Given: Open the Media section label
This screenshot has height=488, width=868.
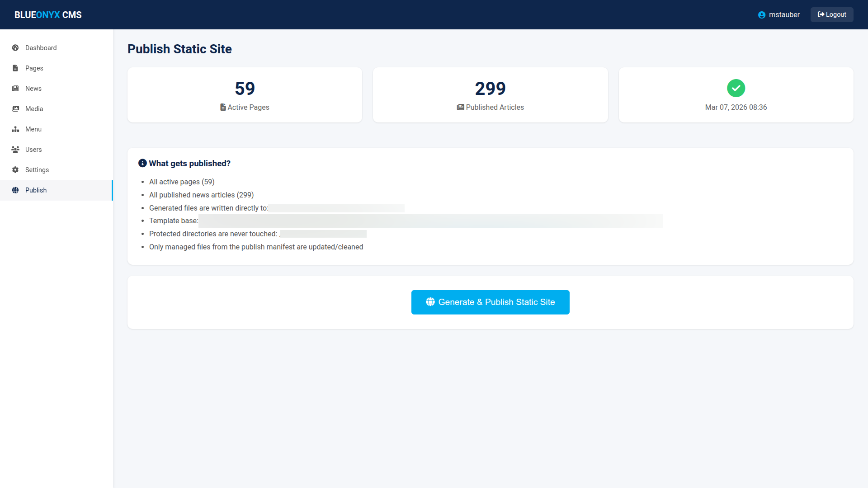Looking at the screenshot, I should (x=34, y=109).
